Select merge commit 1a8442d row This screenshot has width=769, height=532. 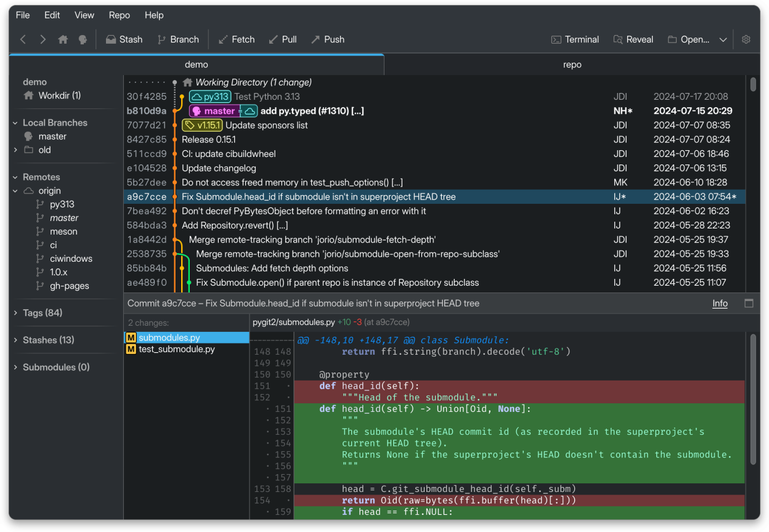pos(435,240)
